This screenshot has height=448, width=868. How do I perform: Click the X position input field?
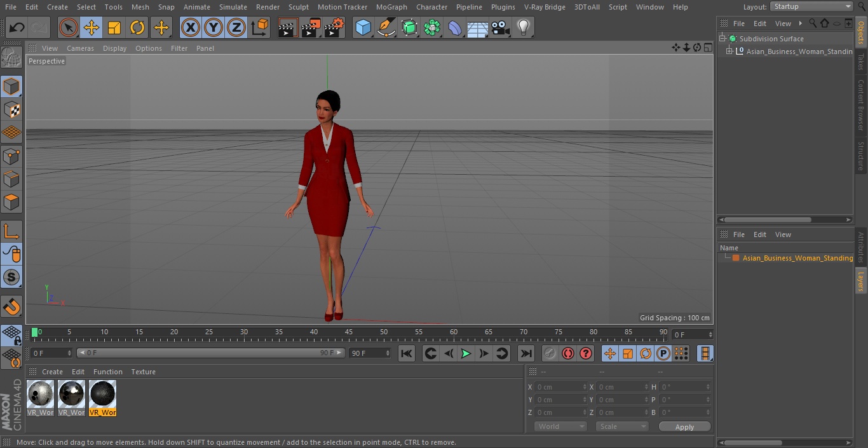562,387
